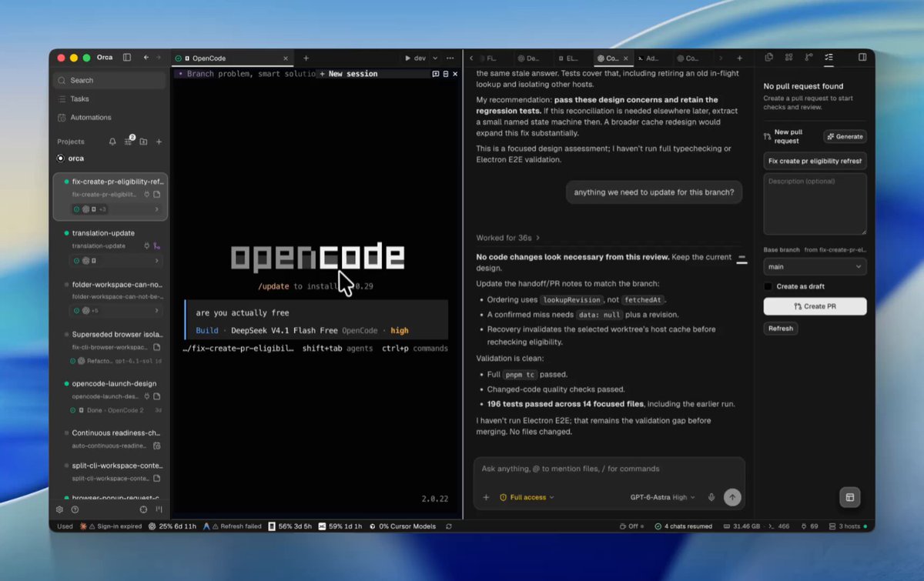Click the Refresh button under Create PR
Image resolution: width=924 pixels, height=581 pixels.
point(780,329)
